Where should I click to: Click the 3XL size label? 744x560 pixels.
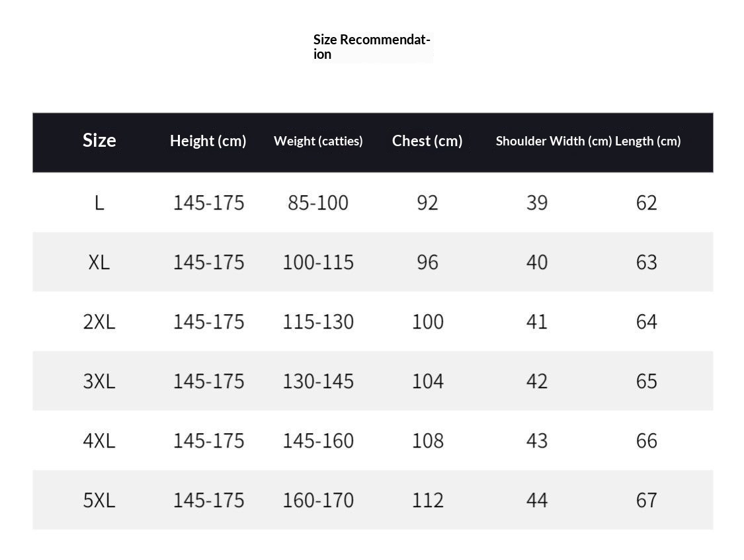[99, 381]
